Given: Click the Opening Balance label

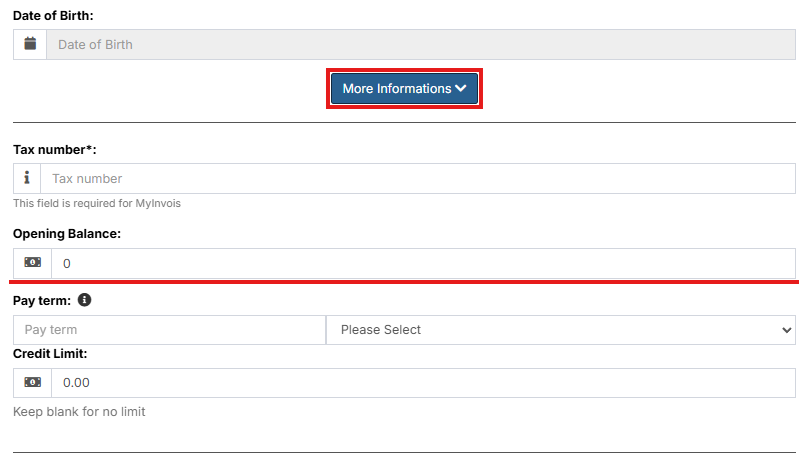Looking at the screenshot, I should [x=67, y=233].
